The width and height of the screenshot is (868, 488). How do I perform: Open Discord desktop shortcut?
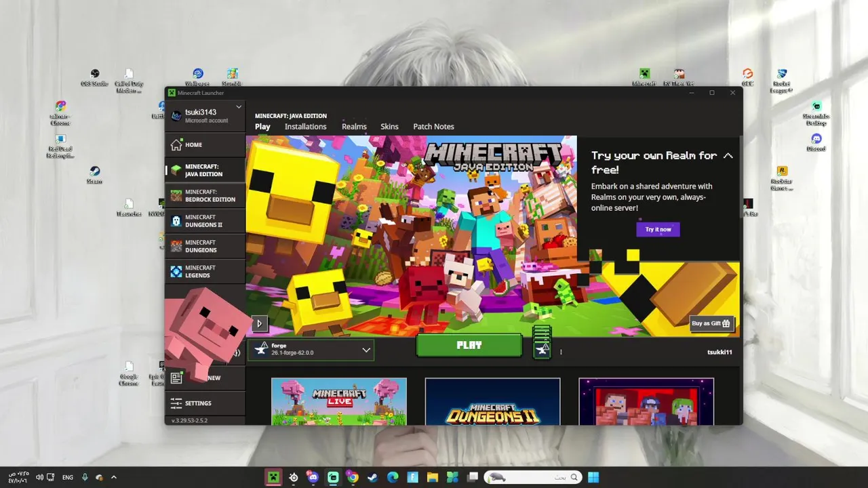(x=816, y=142)
